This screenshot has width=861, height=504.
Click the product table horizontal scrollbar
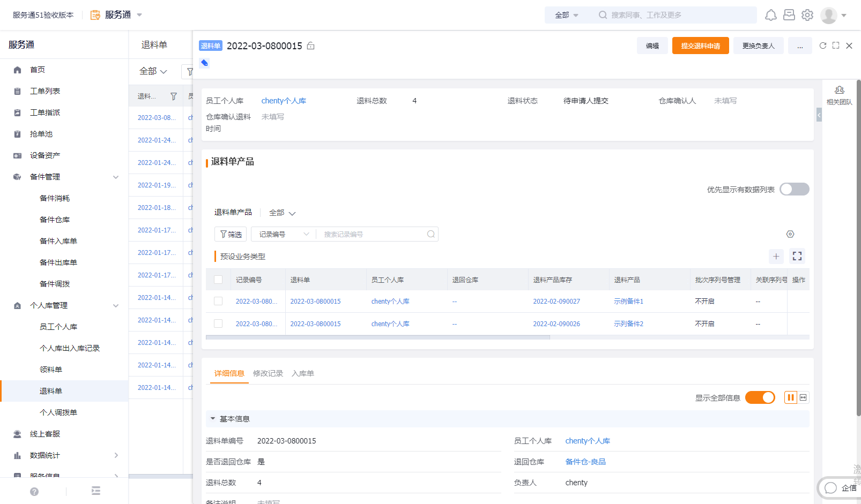click(x=378, y=337)
